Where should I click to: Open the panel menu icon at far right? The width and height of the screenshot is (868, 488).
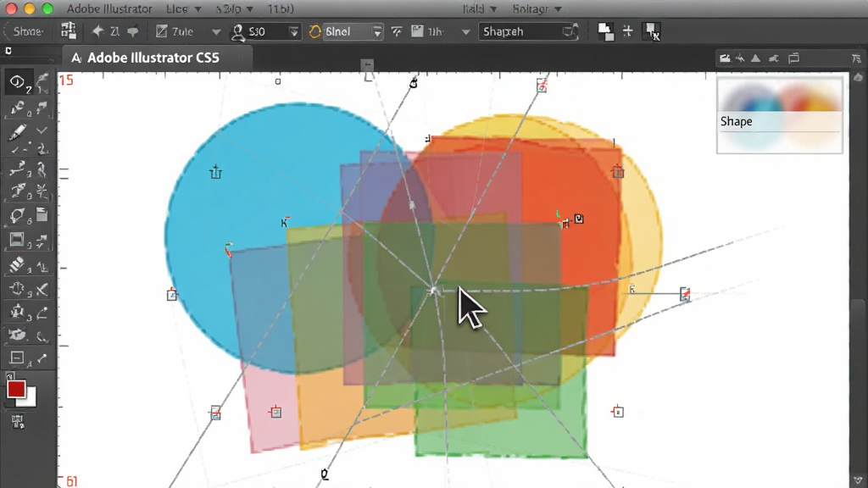click(856, 58)
